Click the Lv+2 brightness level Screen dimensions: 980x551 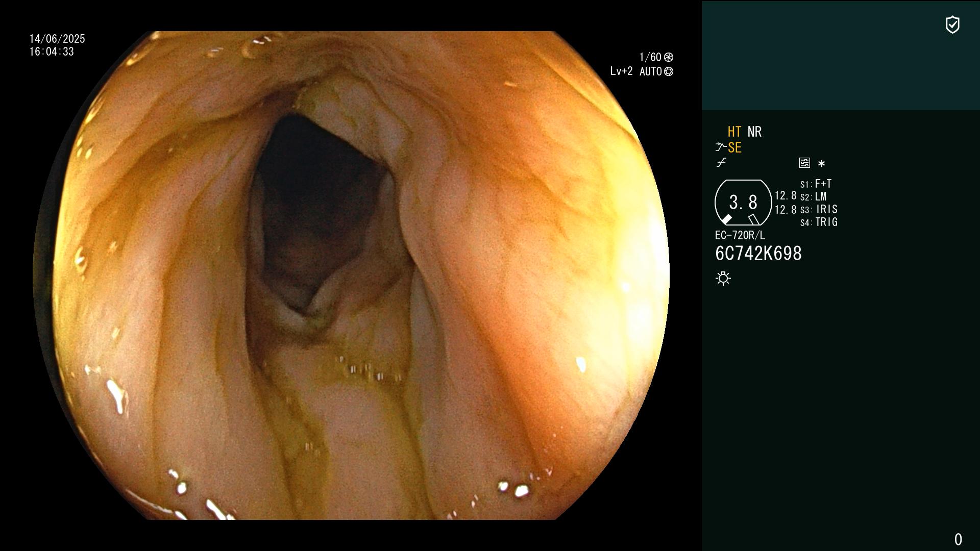click(x=622, y=71)
